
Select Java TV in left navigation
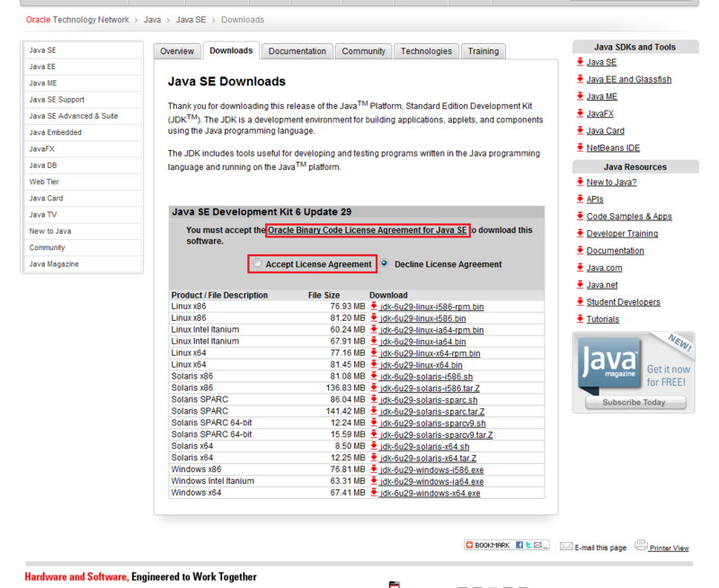pyautogui.click(x=83, y=215)
